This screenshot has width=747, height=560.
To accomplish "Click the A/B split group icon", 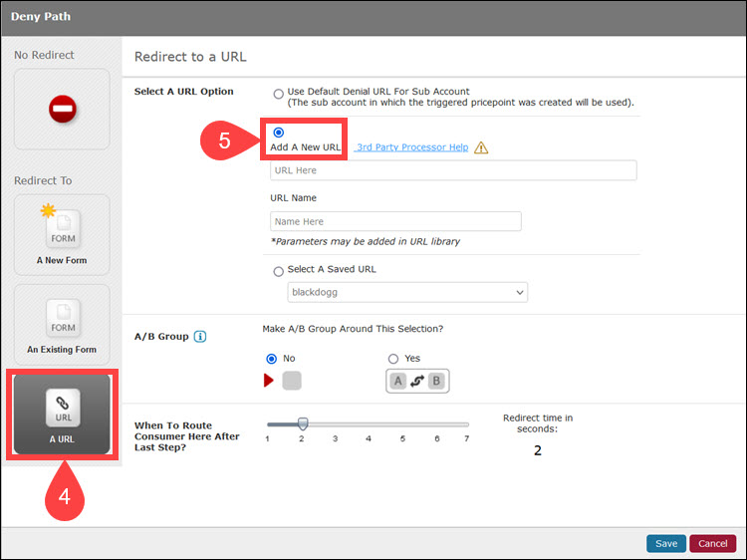I will [x=417, y=381].
